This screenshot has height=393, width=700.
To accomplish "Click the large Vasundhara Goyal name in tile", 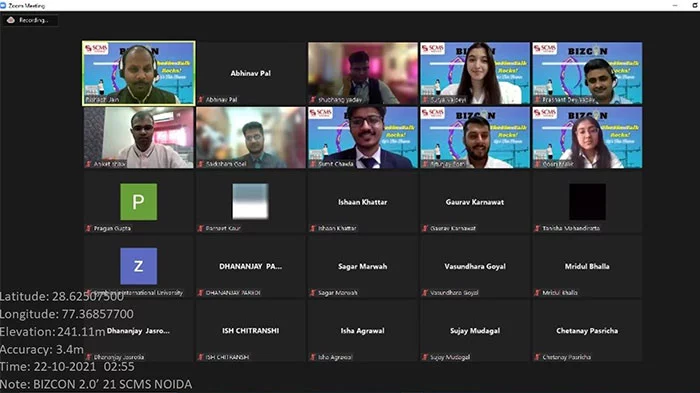I will (x=475, y=266).
